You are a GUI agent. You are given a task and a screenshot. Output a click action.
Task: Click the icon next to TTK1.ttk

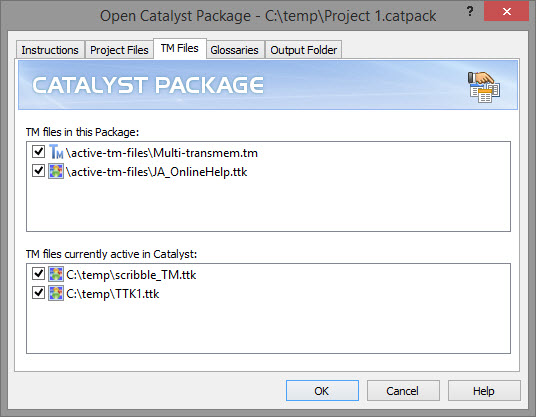[x=56, y=293]
